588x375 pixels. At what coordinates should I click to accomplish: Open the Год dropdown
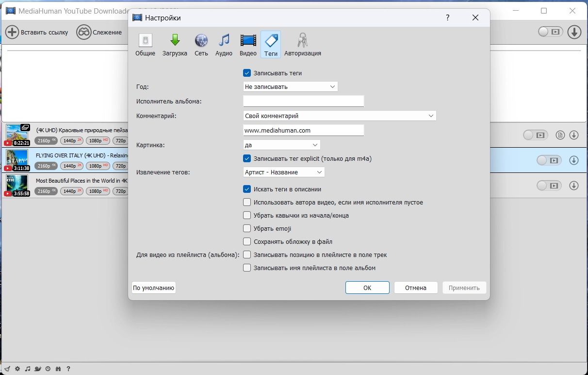click(290, 86)
